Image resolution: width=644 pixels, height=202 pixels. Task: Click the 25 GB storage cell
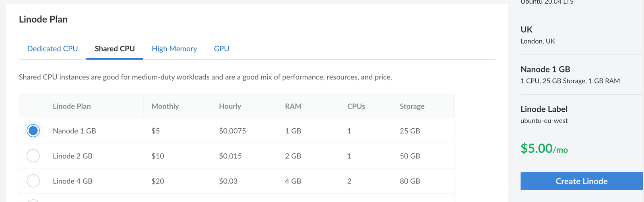click(x=410, y=131)
